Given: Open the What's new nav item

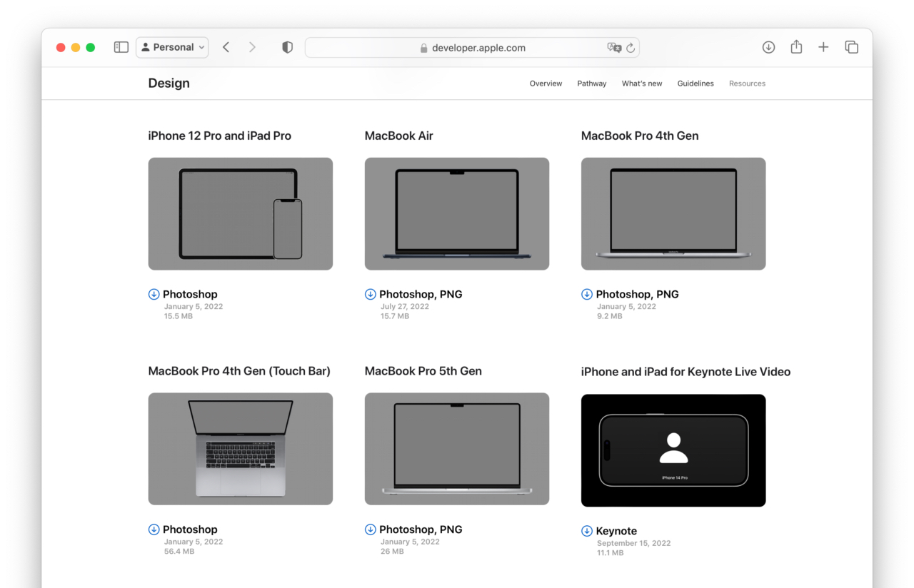Looking at the screenshot, I should (x=642, y=83).
